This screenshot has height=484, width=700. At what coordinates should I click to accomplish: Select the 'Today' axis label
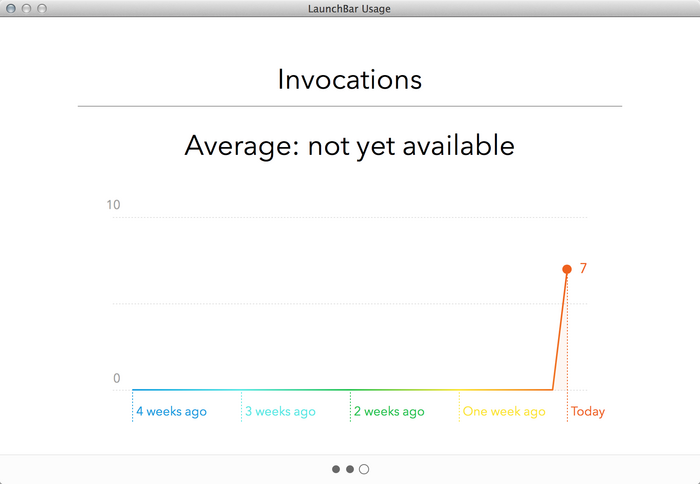coord(588,411)
